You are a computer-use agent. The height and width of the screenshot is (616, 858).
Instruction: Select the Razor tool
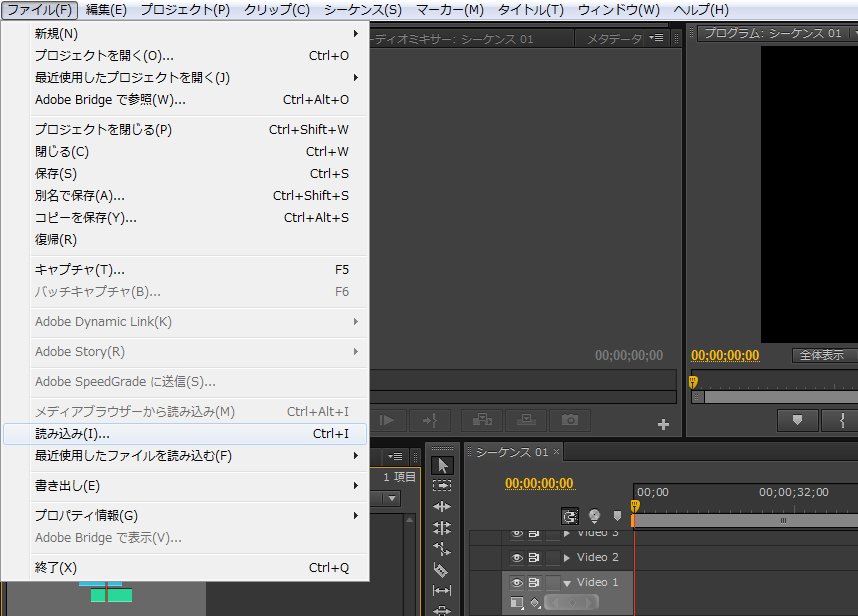pyautogui.click(x=441, y=569)
